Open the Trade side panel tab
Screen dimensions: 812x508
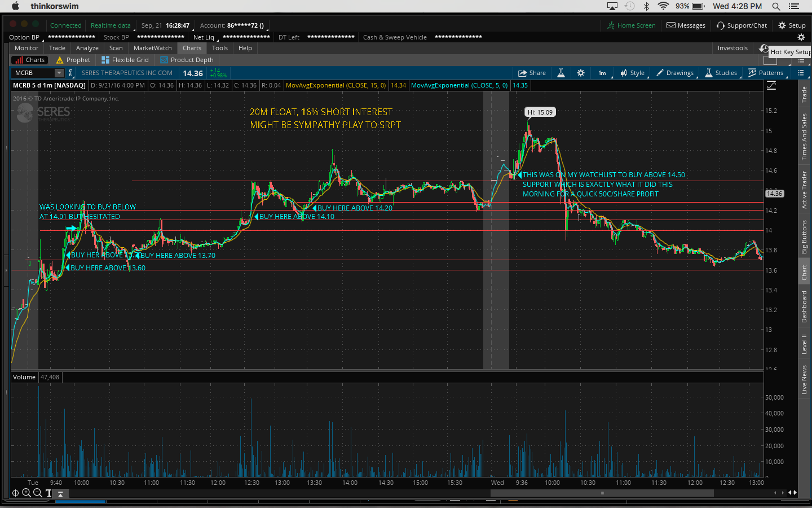(x=804, y=94)
